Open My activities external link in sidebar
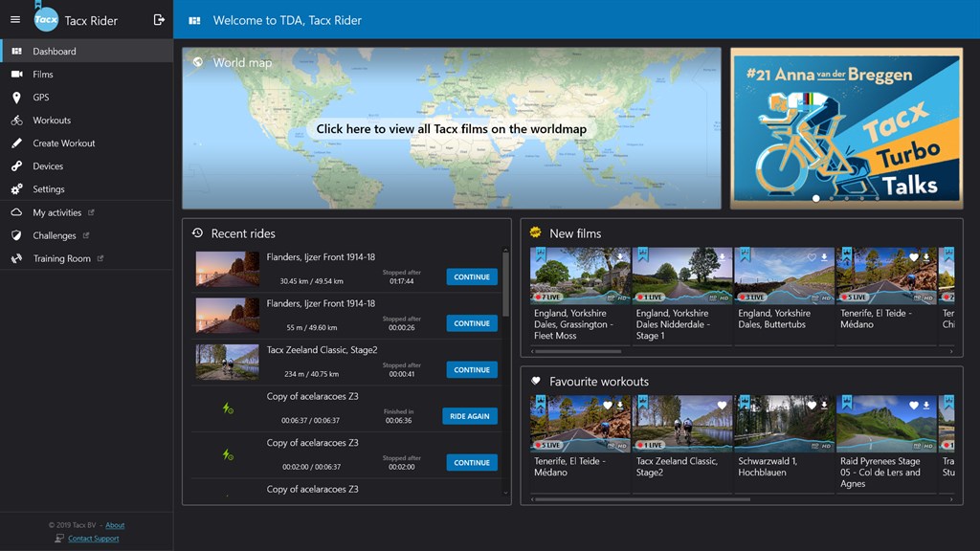The image size is (980, 551). click(86, 212)
